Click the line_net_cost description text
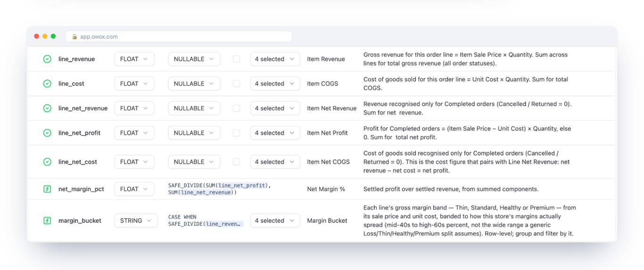This screenshot has height=270, width=644. (466, 161)
